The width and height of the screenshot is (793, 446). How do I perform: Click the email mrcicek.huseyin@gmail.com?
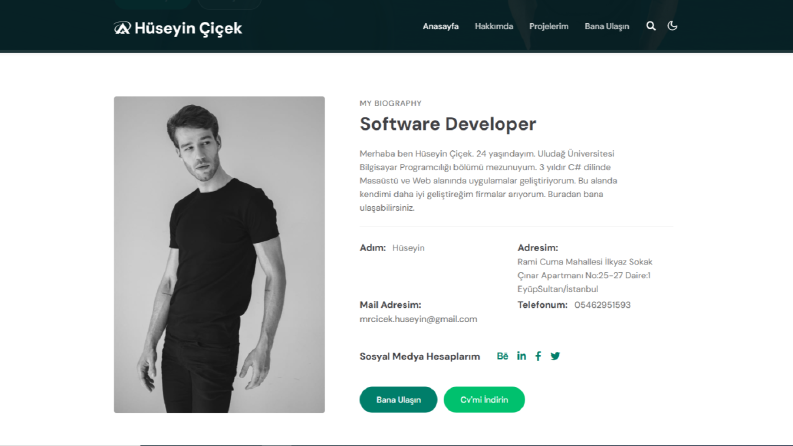(418, 319)
